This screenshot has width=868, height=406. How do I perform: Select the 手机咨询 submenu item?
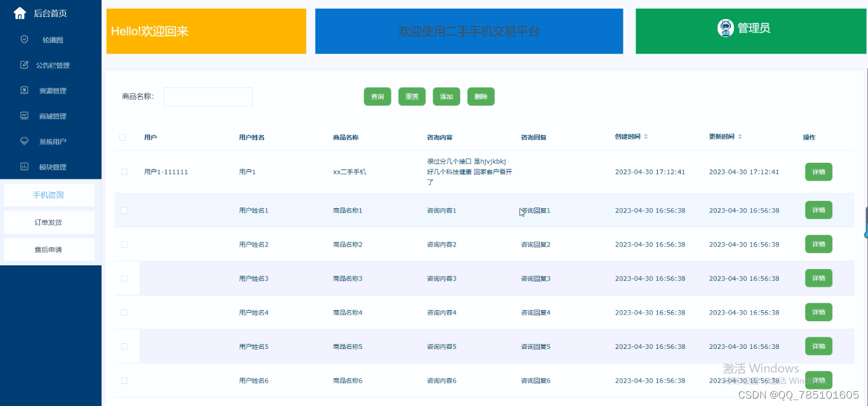(49, 195)
